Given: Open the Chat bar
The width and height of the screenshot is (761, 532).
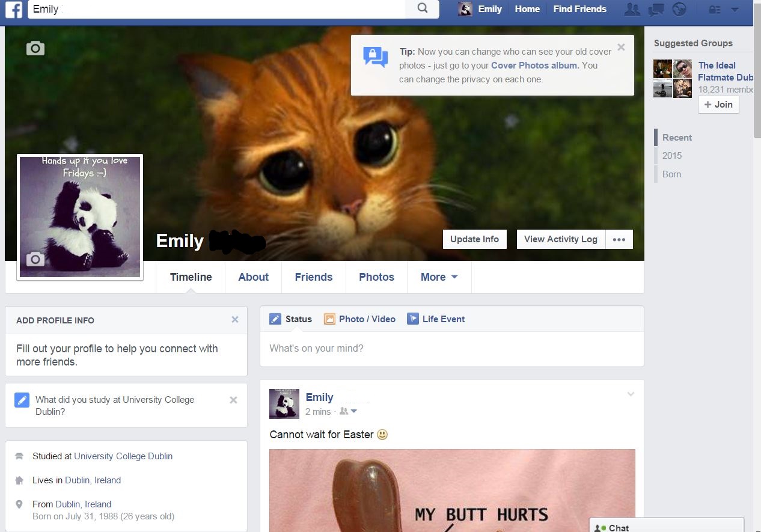Looking at the screenshot, I should (x=667, y=525).
